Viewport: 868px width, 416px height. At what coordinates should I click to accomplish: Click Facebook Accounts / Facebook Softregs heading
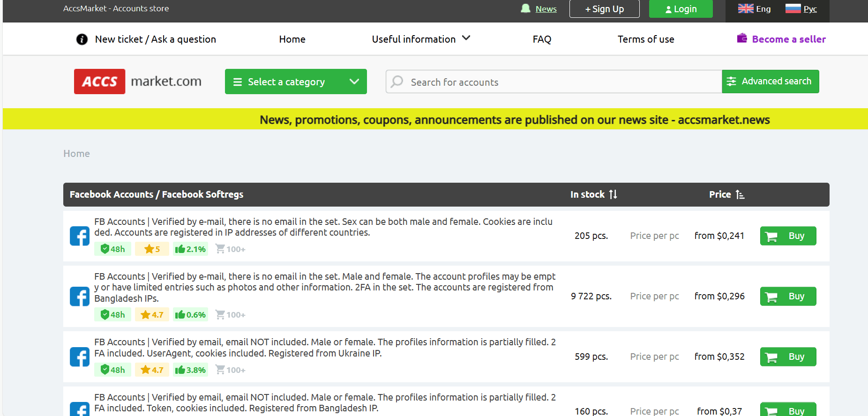tap(157, 194)
